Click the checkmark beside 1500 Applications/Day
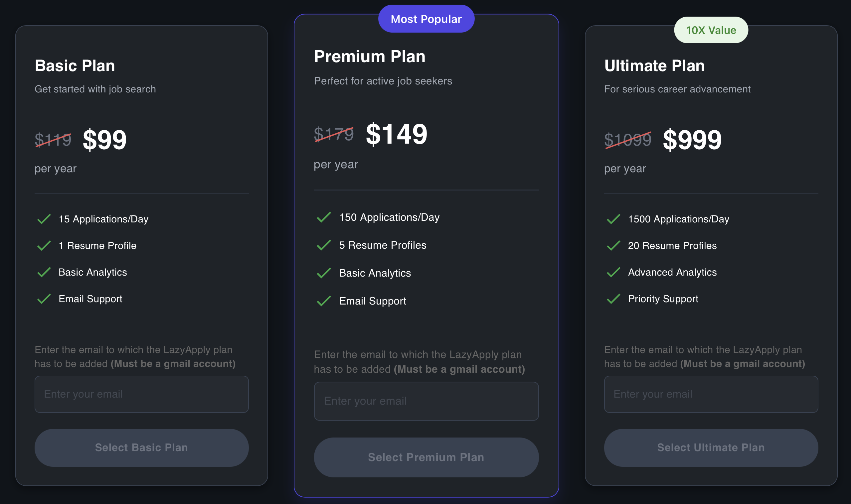Image resolution: width=851 pixels, height=504 pixels. (x=613, y=219)
